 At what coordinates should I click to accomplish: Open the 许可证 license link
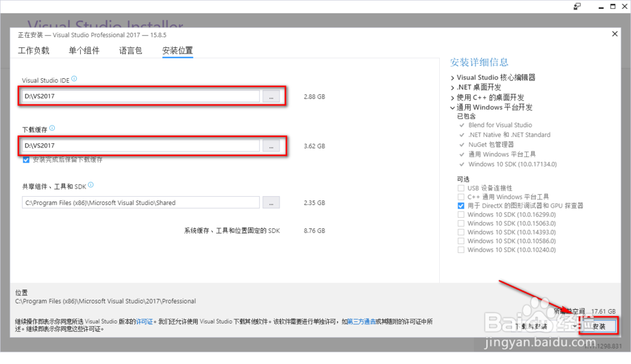click(x=144, y=322)
